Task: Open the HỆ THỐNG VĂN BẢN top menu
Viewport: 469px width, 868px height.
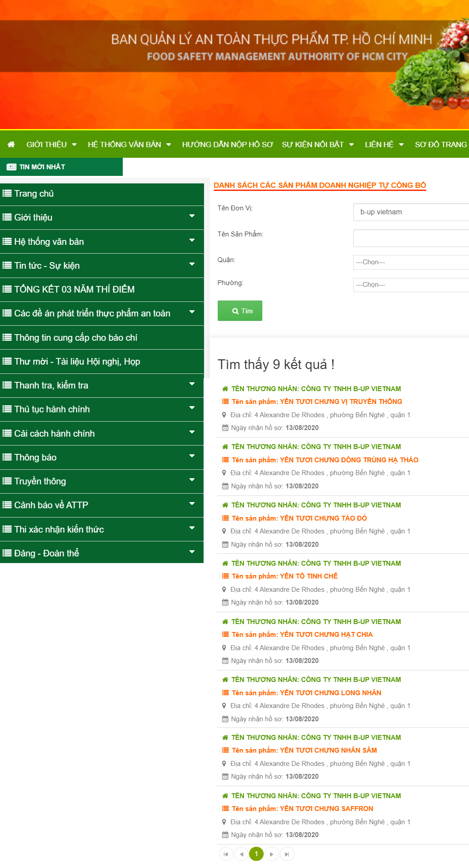Action: pos(129,145)
